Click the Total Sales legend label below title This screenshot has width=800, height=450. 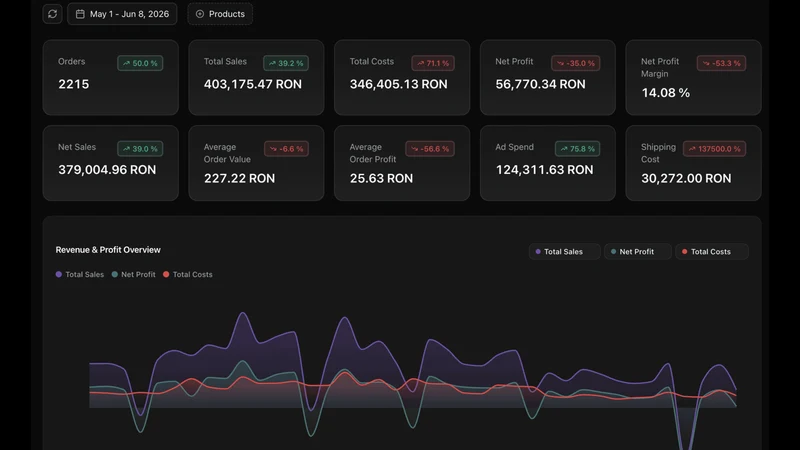point(85,274)
